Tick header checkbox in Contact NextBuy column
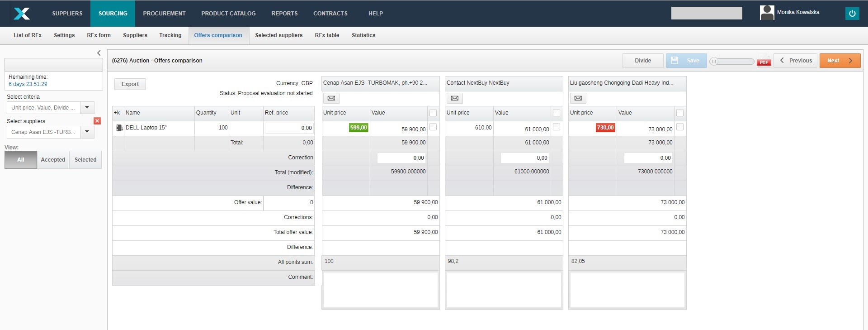868x330 pixels. tap(557, 113)
